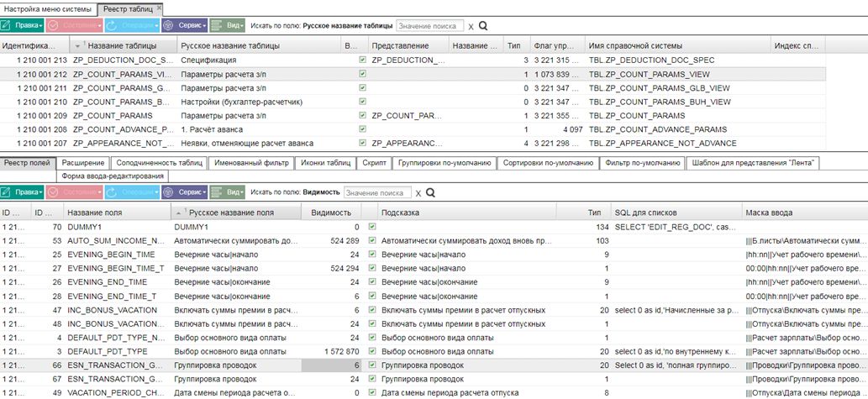
Task: Open Фильтр по-умолчанию tab
Action: tap(642, 163)
